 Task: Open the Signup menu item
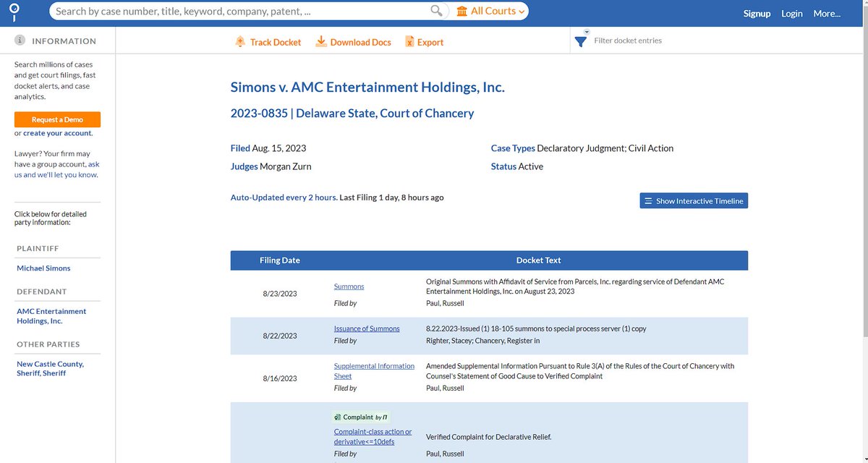pos(757,13)
